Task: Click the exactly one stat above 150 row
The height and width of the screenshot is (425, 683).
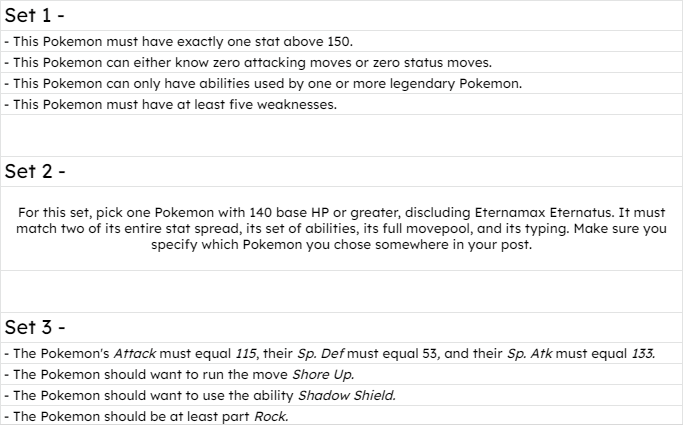Action: point(342,41)
